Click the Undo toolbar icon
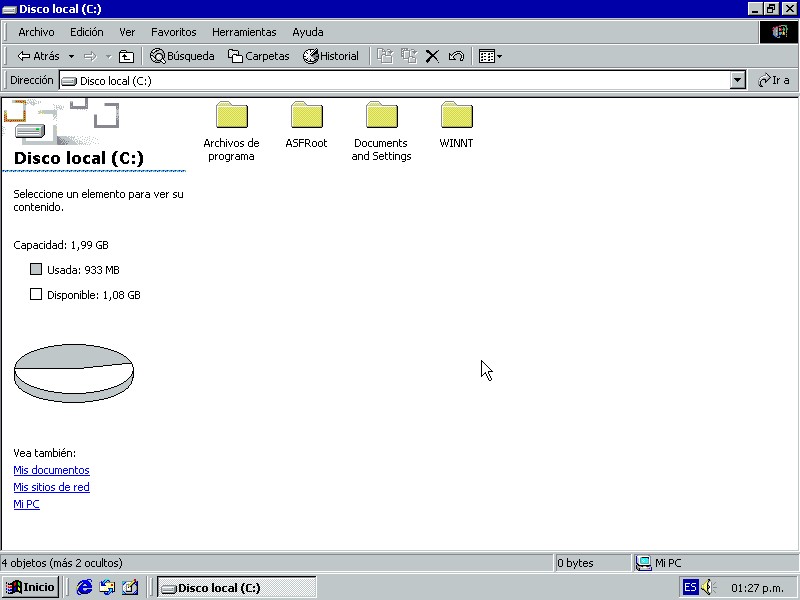 (x=456, y=56)
